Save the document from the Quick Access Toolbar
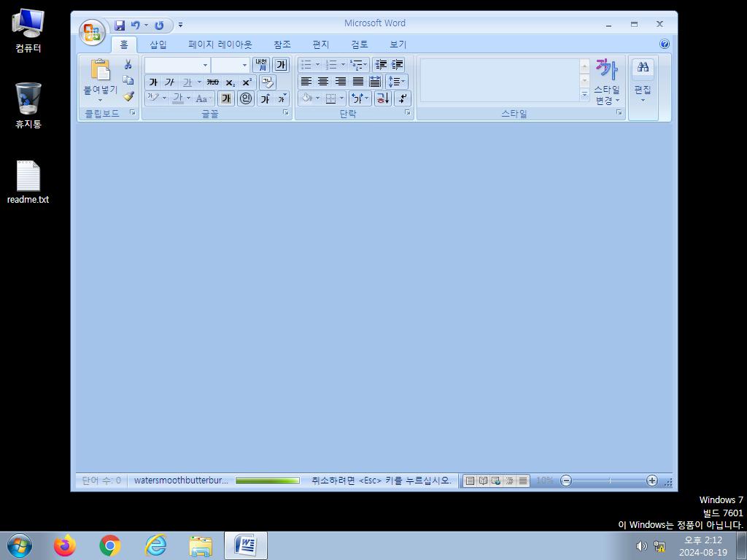 coord(120,26)
